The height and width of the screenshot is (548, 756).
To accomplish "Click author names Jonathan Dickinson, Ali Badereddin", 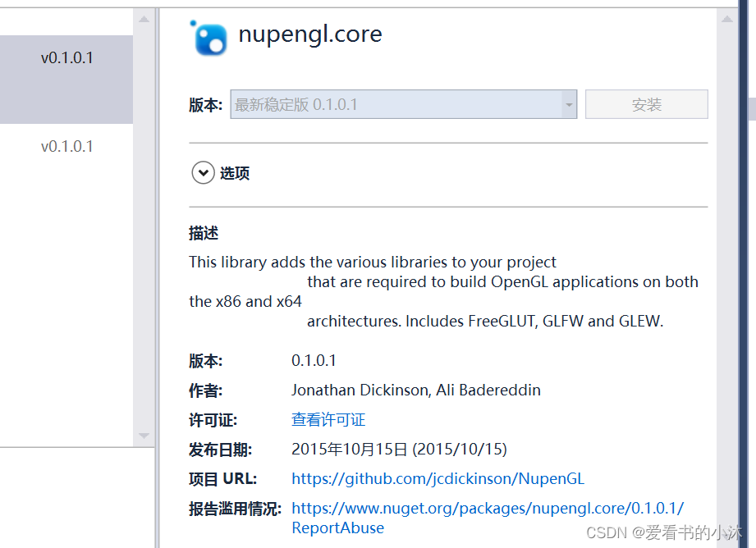I will tap(415, 390).
